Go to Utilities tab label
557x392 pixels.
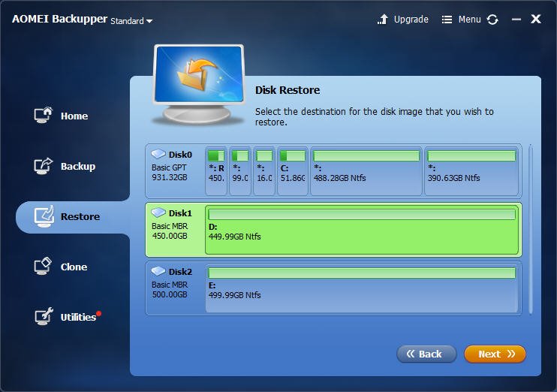78,317
